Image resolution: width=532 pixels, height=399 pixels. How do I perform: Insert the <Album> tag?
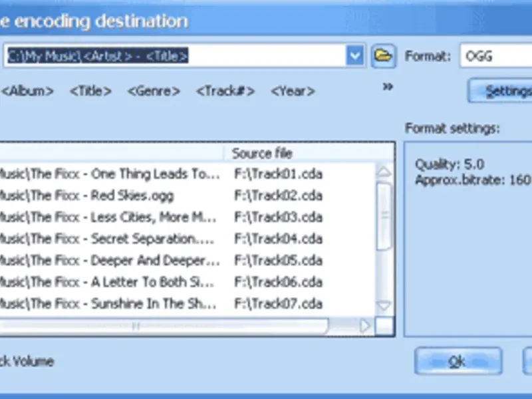(x=27, y=91)
